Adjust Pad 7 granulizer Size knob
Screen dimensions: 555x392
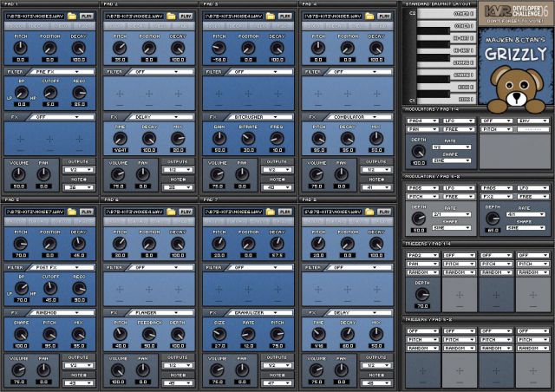pyautogui.click(x=219, y=334)
